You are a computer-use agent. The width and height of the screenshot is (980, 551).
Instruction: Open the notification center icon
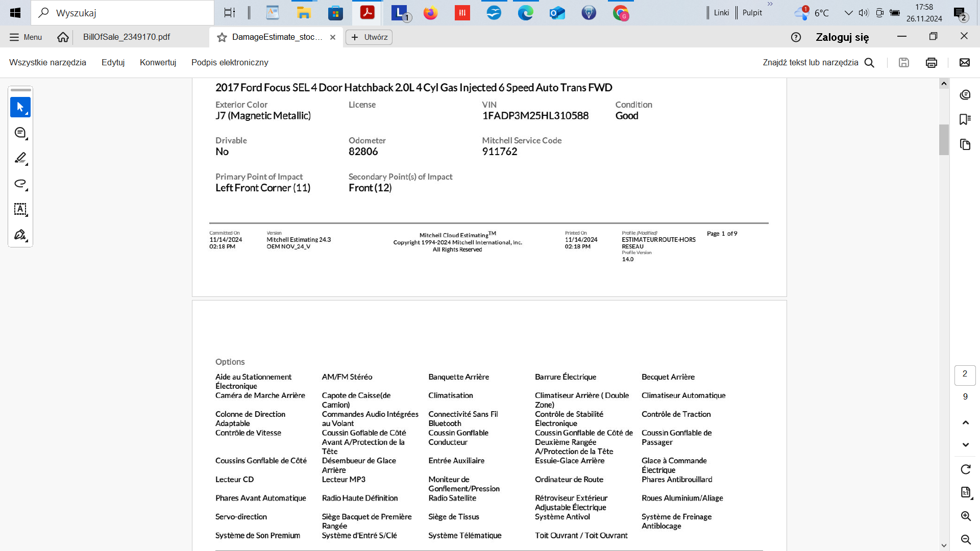[961, 14]
